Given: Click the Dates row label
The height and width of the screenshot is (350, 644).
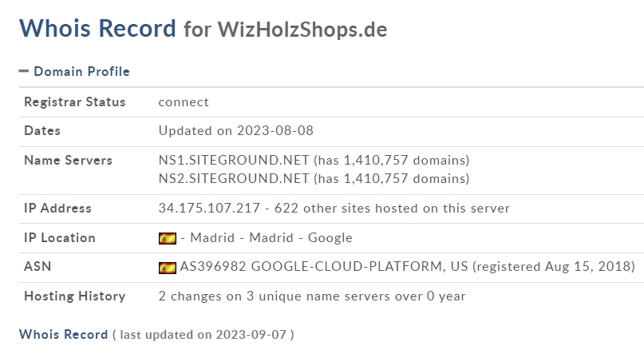Looking at the screenshot, I should coord(42,131).
